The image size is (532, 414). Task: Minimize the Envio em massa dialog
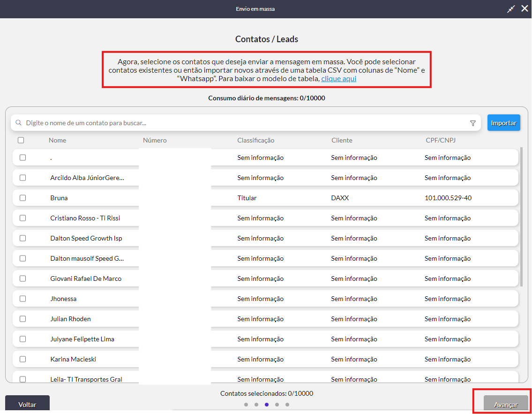511,9
